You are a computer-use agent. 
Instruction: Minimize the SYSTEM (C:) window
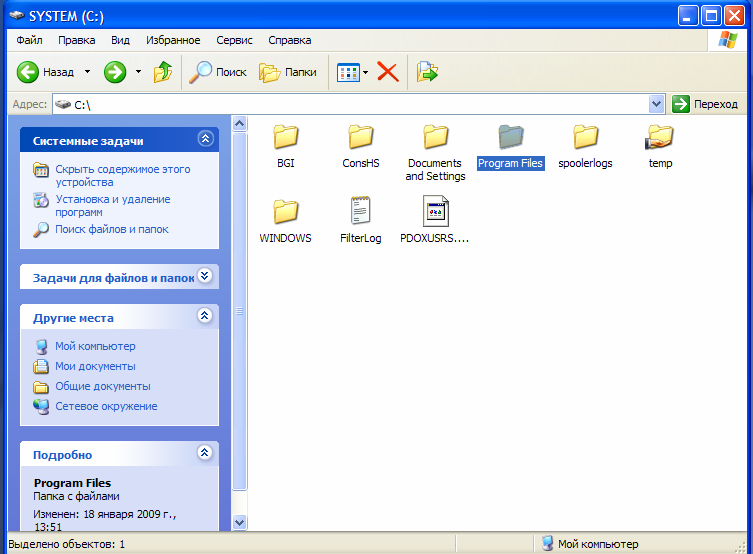click(x=688, y=16)
